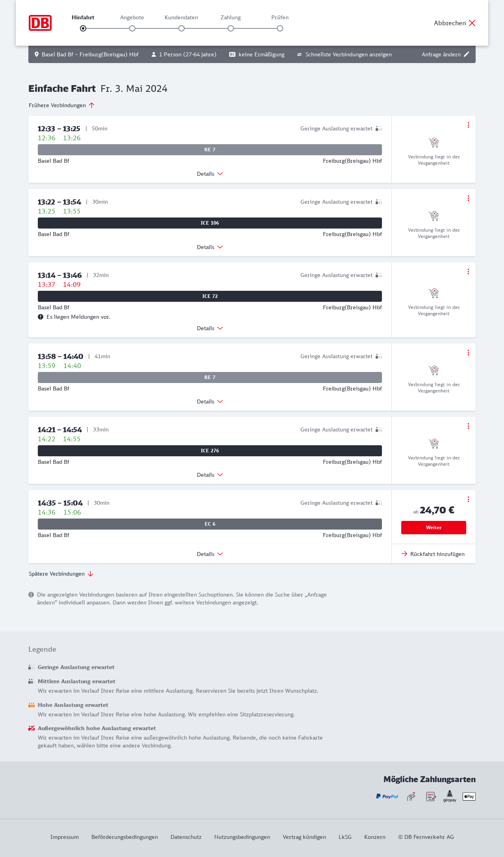Click the giropay payment icon

(450, 796)
